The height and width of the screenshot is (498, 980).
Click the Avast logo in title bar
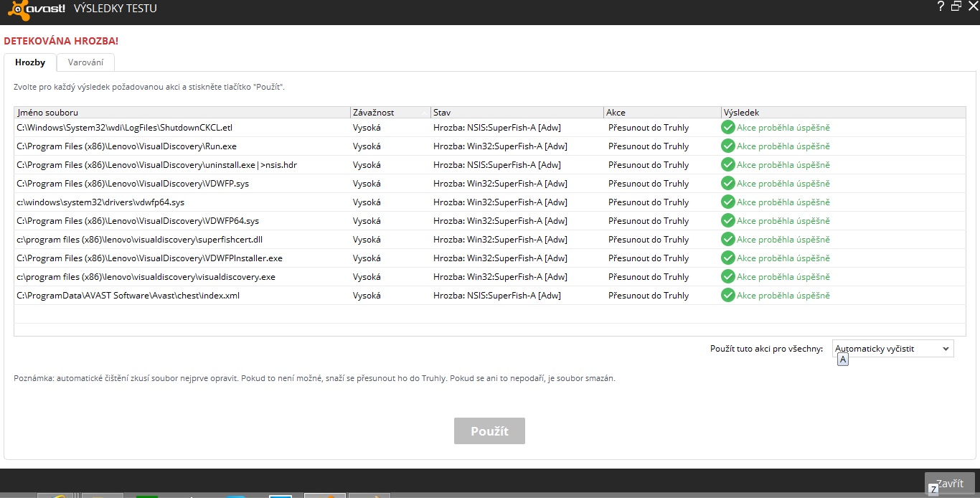coord(35,9)
